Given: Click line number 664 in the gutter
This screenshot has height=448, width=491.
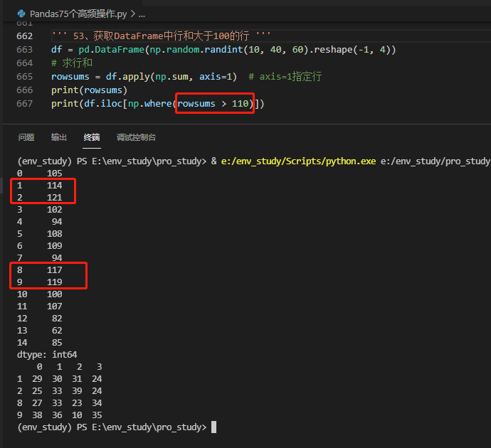Looking at the screenshot, I should (x=24, y=63).
